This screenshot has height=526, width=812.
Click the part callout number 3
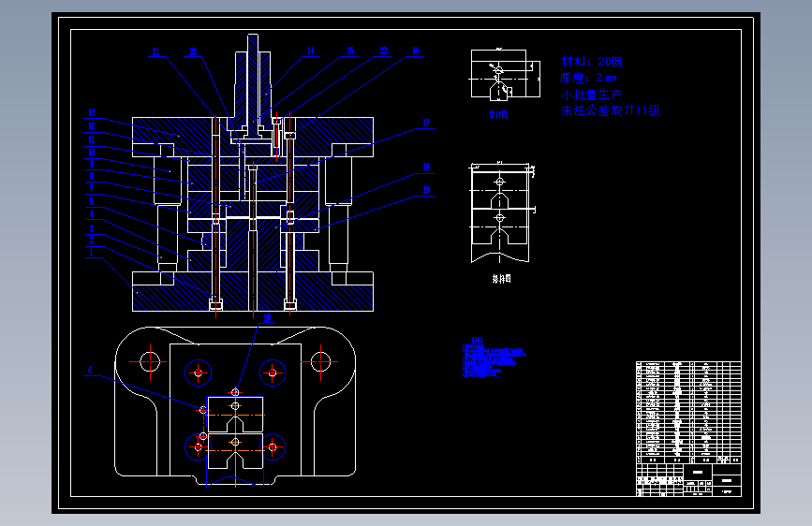(92, 227)
